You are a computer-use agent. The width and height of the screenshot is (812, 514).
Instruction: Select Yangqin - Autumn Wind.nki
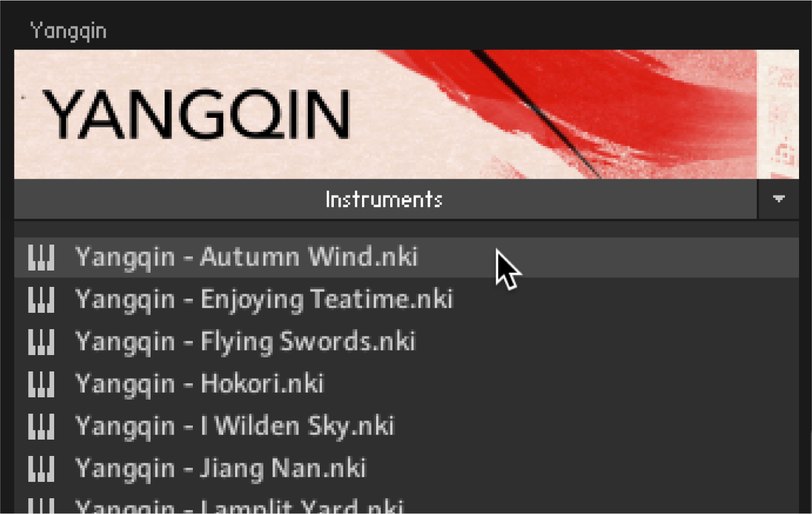pos(406,258)
